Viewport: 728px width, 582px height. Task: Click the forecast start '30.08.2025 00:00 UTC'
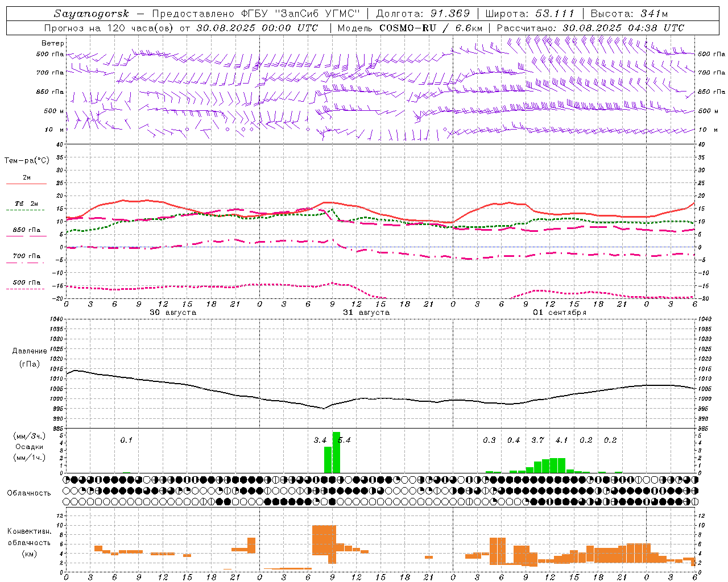coord(257,28)
